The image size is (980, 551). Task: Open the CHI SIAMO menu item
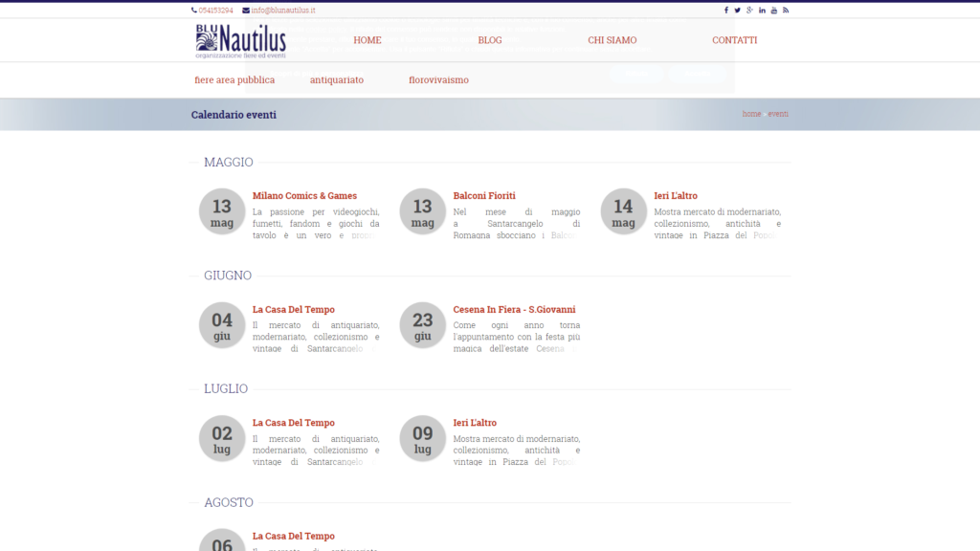(612, 40)
